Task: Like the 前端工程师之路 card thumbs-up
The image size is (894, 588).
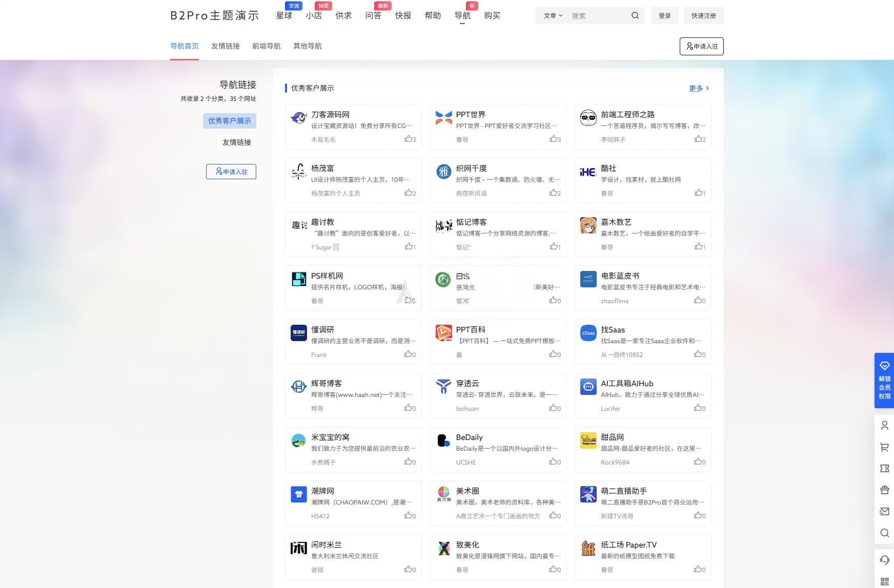Action: coord(700,139)
